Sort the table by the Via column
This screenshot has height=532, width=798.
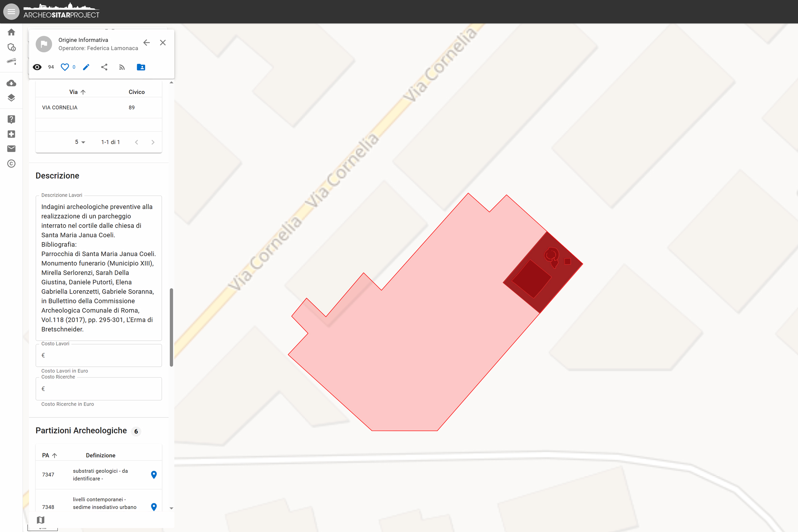pyautogui.click(x=74, y=92)
